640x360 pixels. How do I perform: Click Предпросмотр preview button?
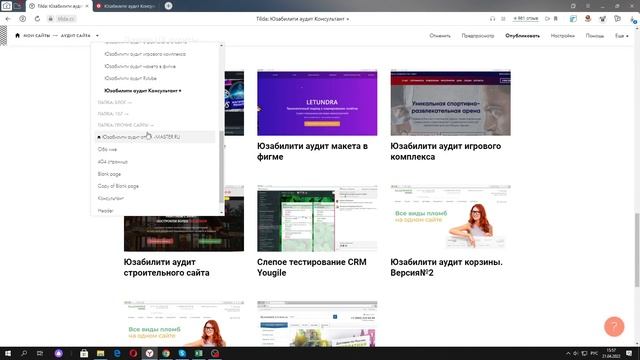tap(478, 36)
